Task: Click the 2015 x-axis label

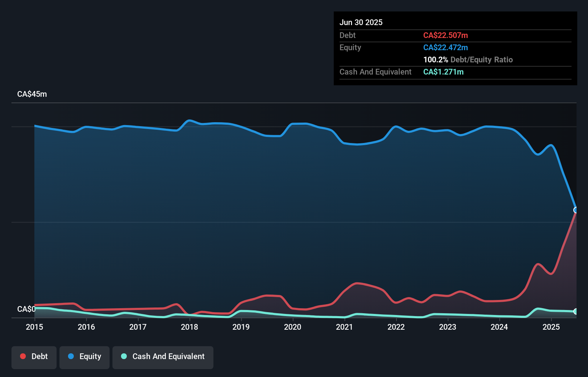Action: pos(34,327)
